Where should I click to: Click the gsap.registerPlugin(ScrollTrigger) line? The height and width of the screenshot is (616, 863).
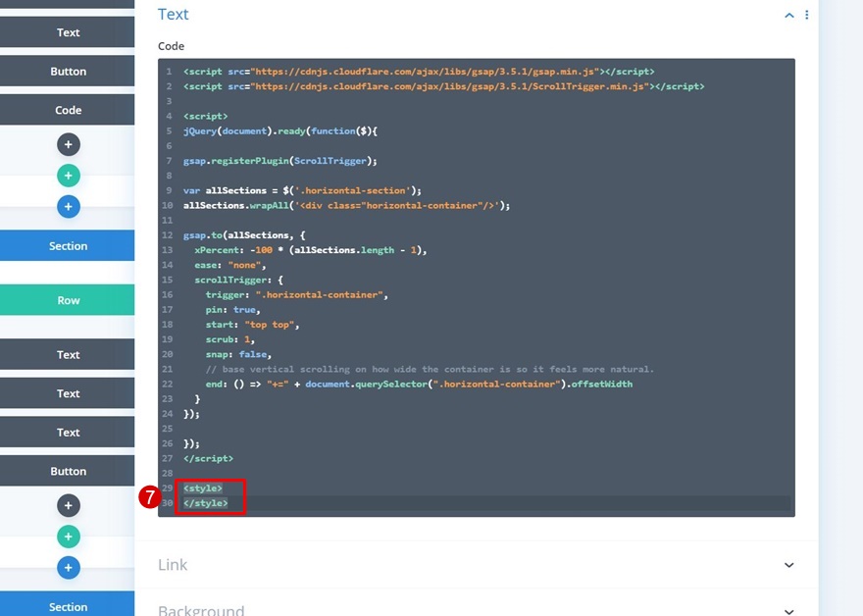[x=280, y=161]
